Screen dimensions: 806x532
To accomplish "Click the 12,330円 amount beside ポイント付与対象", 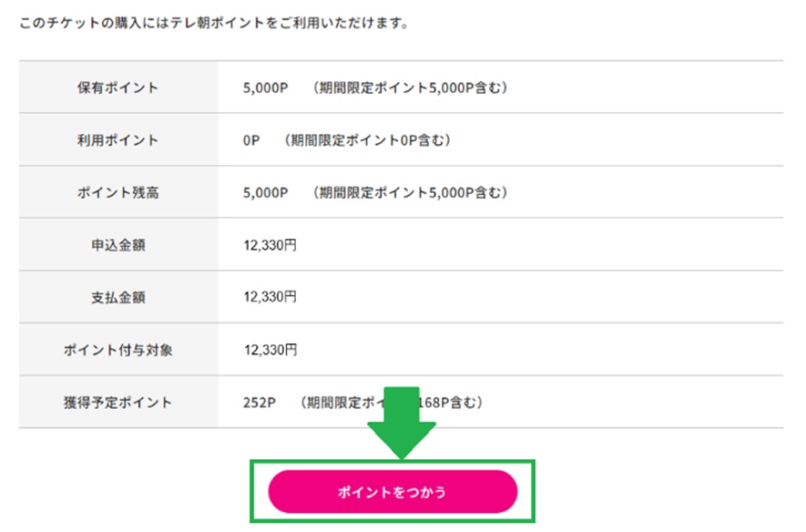I will (x=270, y=350).
